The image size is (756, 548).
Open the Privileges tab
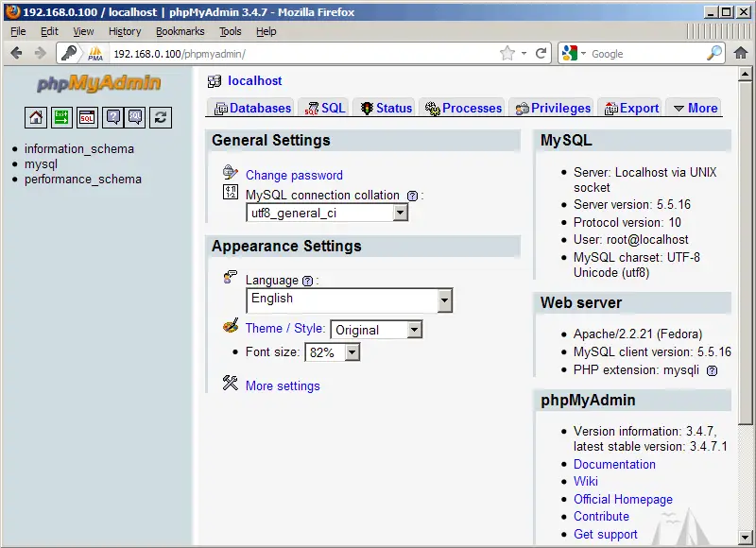[x=553, y=108]
